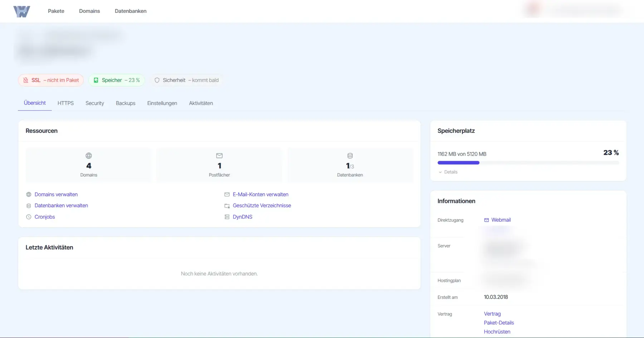The width and height of the screenshot is (644, 338).
Task: Open Domains verwalten link
Action: click(x=56, y=195)
